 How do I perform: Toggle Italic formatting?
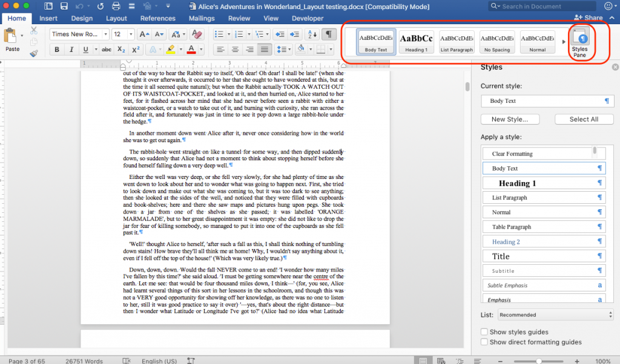point(71,50)
